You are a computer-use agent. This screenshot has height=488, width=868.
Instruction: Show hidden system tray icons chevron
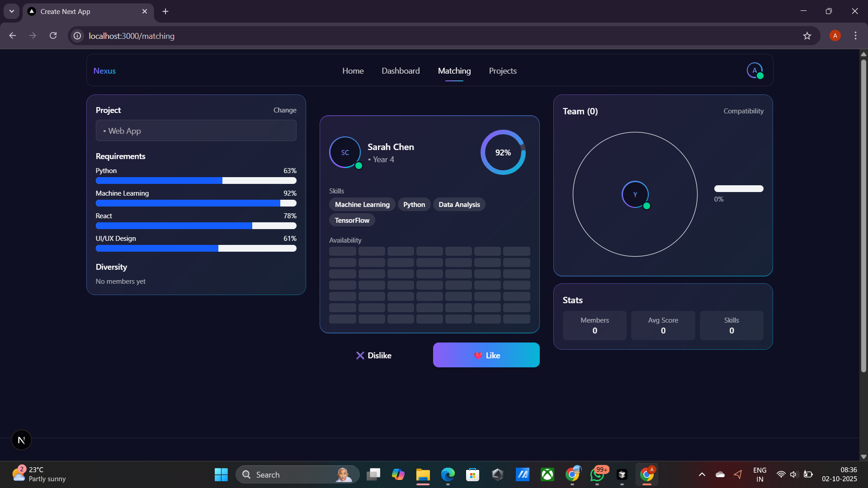click(702, 474)
